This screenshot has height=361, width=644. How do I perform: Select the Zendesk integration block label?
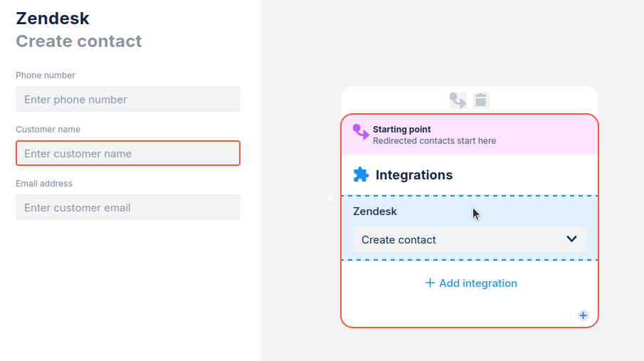(x=375, y=211)
